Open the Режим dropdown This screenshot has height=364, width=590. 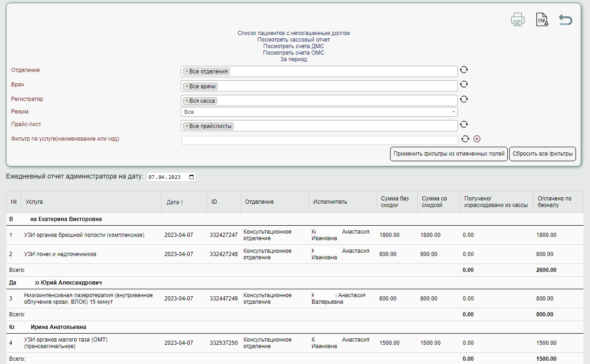pos(319,112)
